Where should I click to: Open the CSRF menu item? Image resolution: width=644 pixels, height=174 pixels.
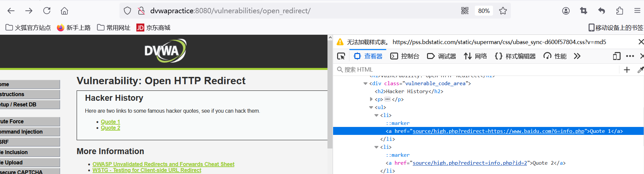pos(30,142)
